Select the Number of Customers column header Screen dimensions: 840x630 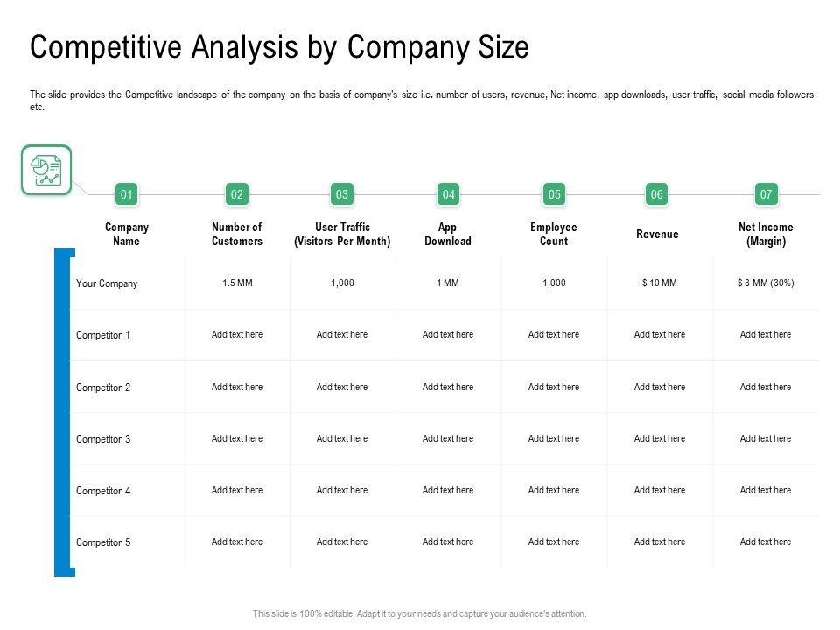point(237,234)
